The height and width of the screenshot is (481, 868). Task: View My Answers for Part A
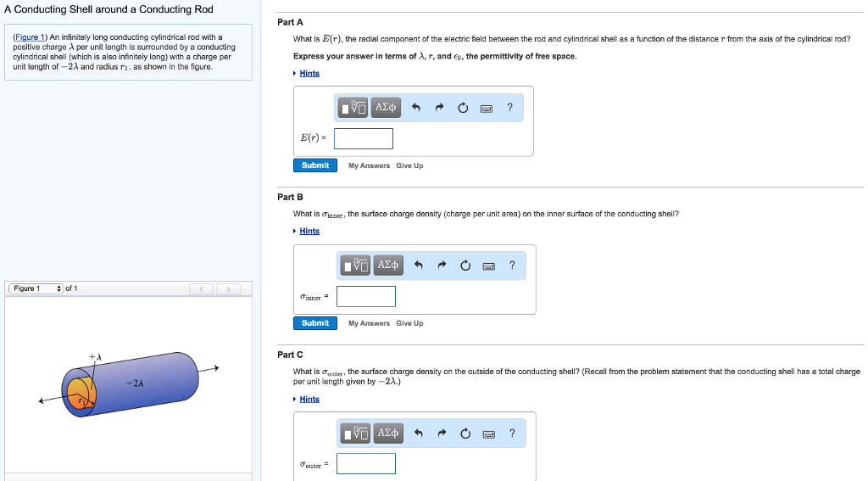[x=369, y=165]
